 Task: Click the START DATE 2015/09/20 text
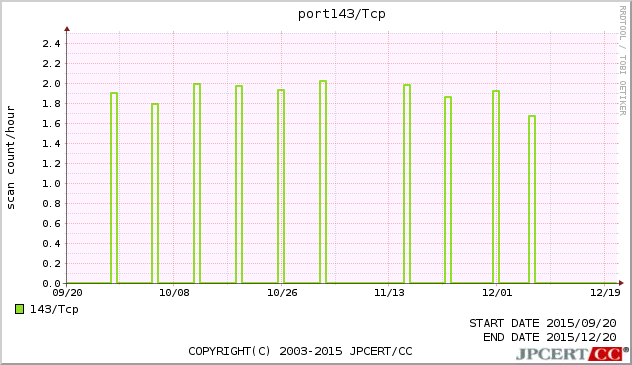543,323
